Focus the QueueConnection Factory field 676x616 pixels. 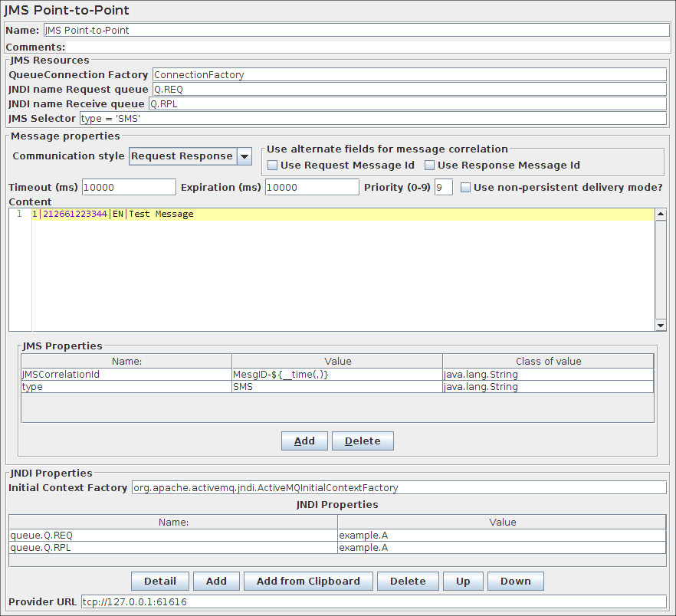coord(409,75)
